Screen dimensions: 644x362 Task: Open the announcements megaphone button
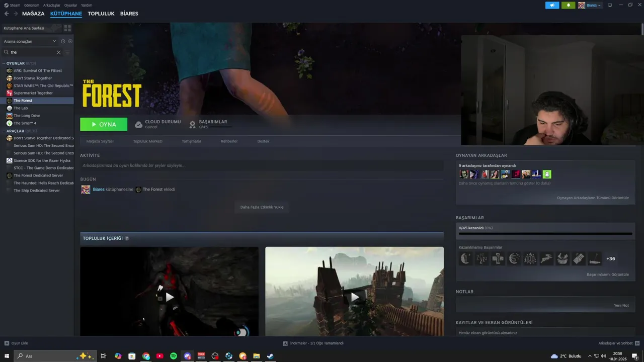coord(552,5)
